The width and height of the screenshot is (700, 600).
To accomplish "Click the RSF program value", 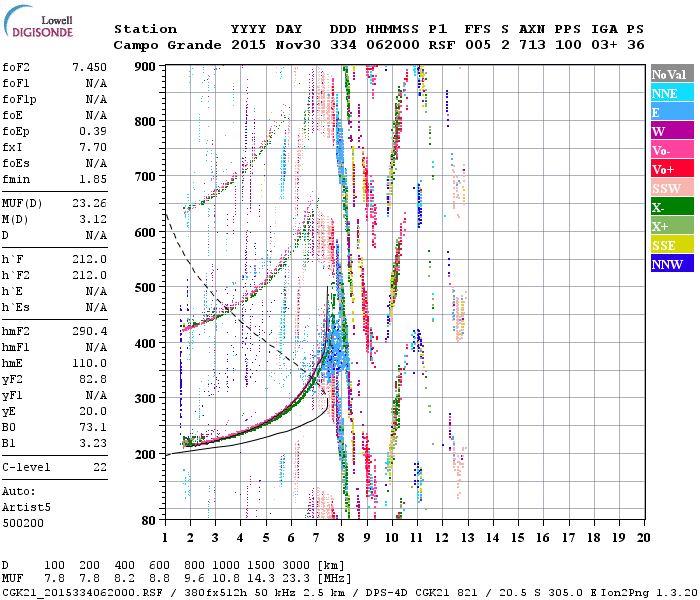I will (442, 45).
